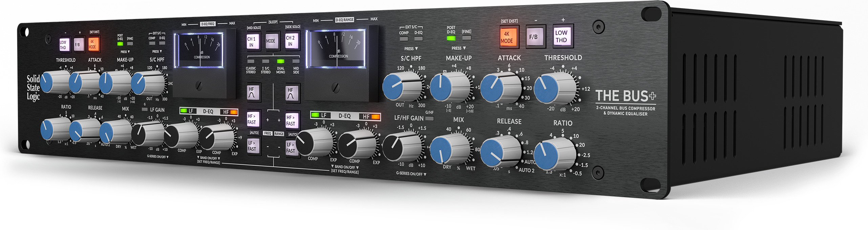Click the '[SLEEP]' label above MODE button
868x230 pixels.
coord(273,22)
